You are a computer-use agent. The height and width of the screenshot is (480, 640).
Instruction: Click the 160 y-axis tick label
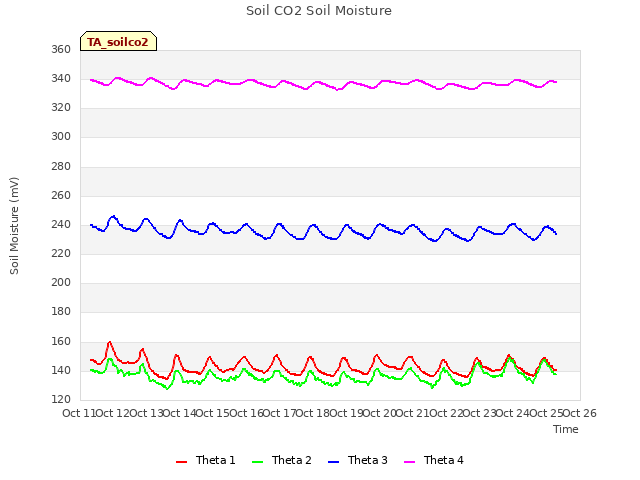(x=61, y=342)
